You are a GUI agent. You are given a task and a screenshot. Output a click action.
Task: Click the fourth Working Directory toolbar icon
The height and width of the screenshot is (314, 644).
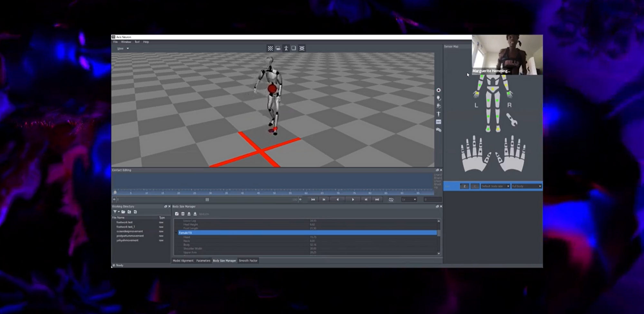click(135, 212)
